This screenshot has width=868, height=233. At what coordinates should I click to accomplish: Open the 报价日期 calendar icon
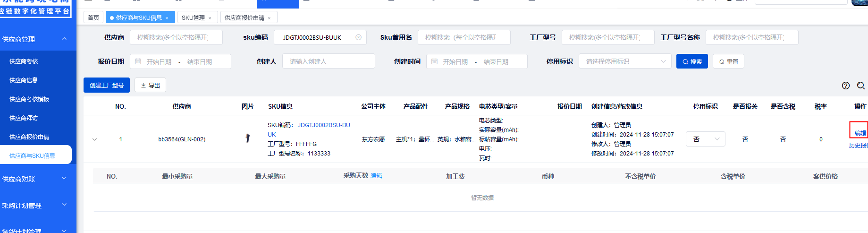(x=138, y=61)
